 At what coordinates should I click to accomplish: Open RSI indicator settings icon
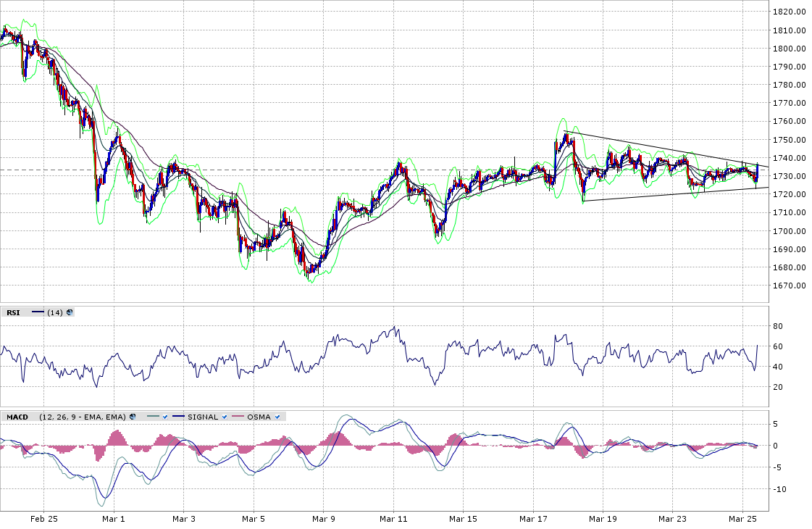(x=70, y=312)
